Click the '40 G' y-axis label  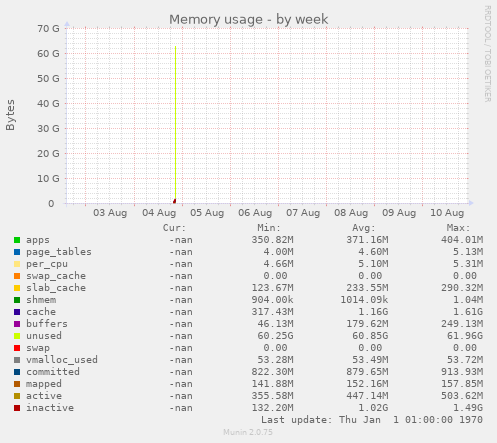48,104
